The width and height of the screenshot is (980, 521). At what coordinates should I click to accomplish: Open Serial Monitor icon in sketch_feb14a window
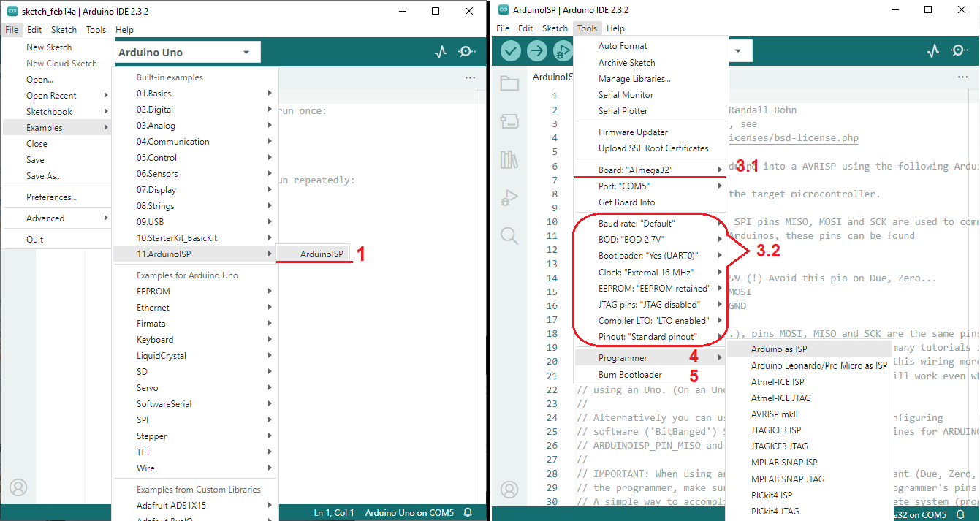[x=468, y=52]
